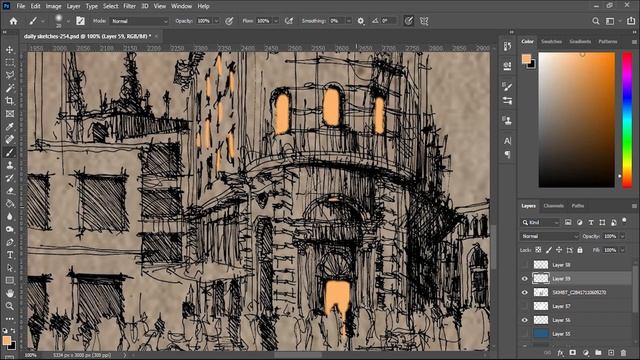Show Layer 58 visibility box
640x360 pixels.
pyautogui.click(x=525, y=265)
